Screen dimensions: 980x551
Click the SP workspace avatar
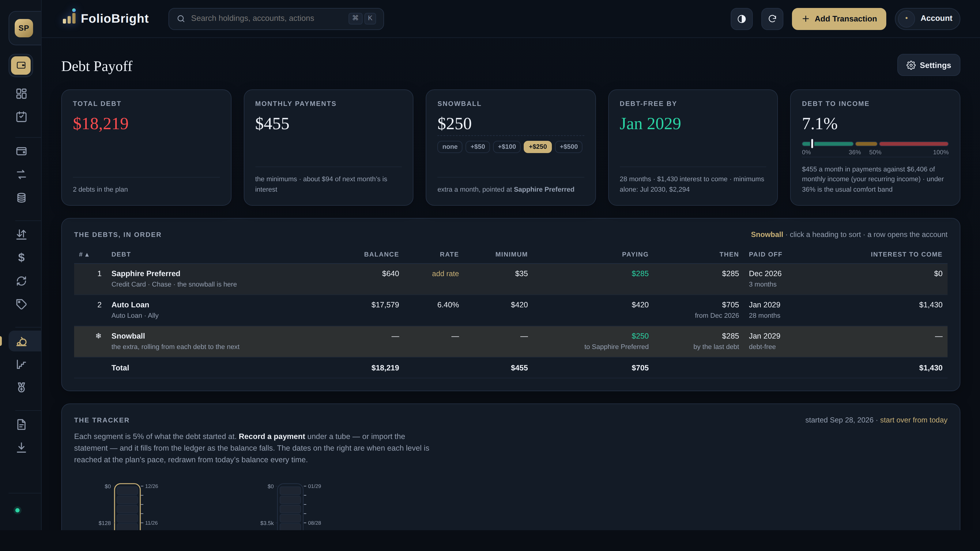coord(24,28)
